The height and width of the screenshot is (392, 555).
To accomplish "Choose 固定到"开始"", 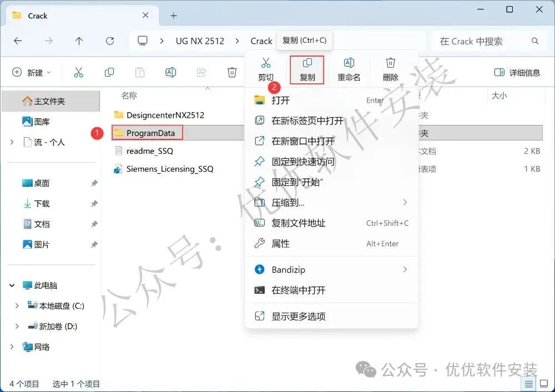I will click(332, 182).
